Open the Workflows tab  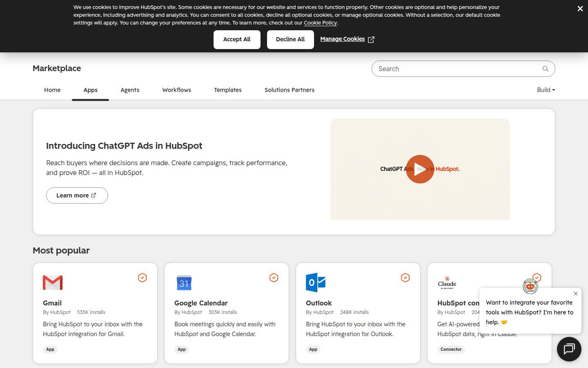tap(176, 90)
